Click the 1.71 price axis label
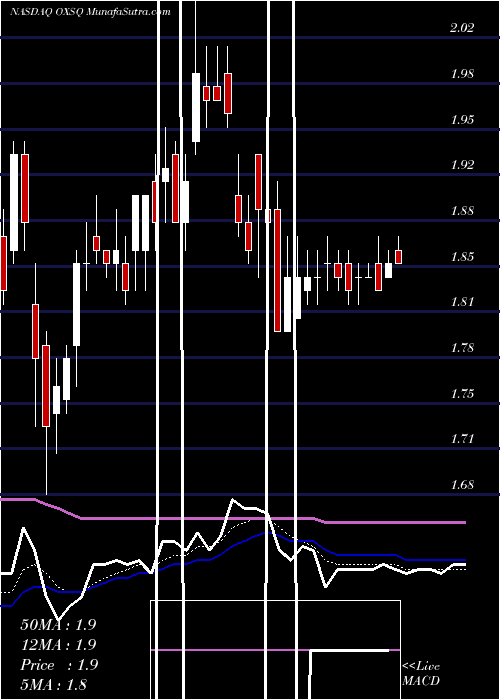The height and width of the screenshot is (700, 500). pos(462,439)
